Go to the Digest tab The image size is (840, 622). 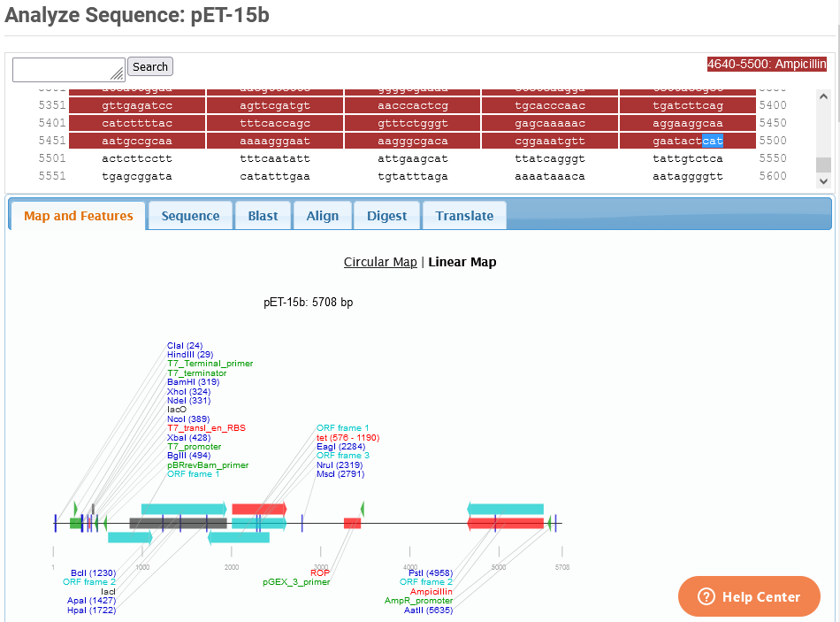pos(386,216)
